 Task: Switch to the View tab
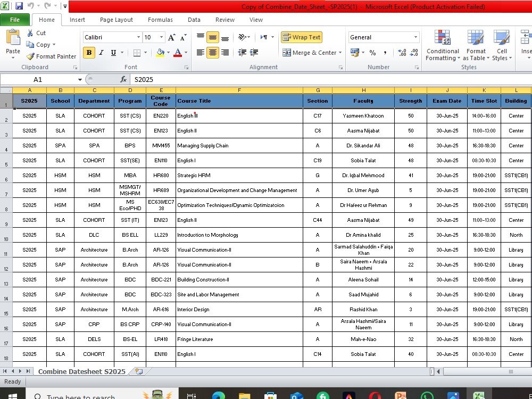click(256, 20)
